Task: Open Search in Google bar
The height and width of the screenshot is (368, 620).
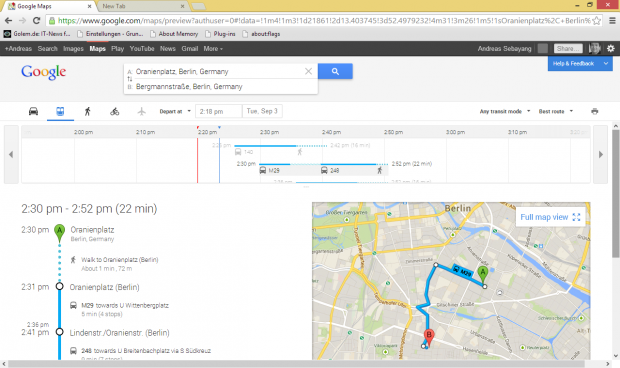Action: (x=47, y=49)
